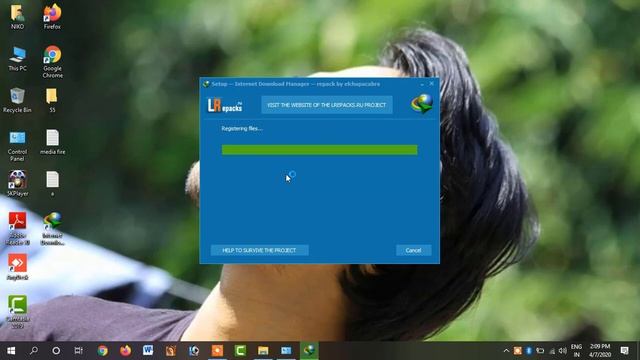Open the orange recorder icon on taskbar
The width and height of the screenshot is (640, 360).
tap(217, 351)
